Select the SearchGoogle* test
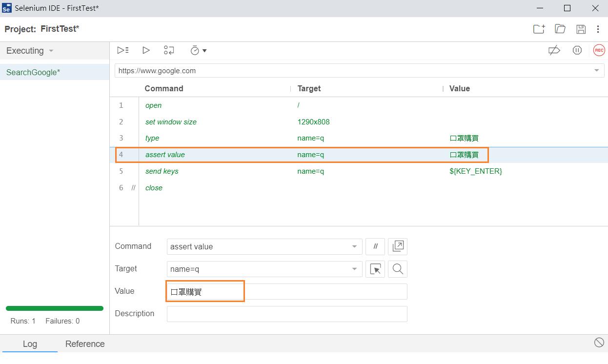This screenshot has width=608, height=364. coord(55,72)
